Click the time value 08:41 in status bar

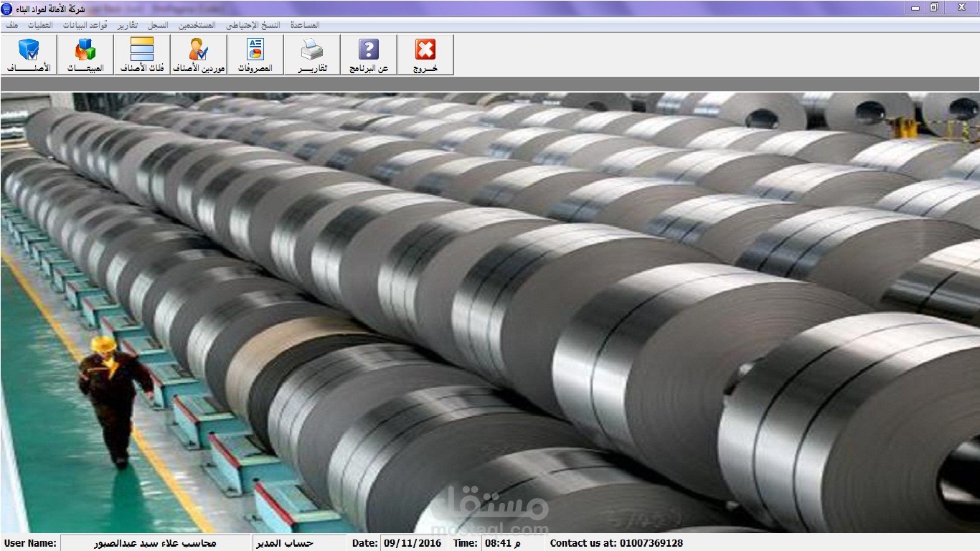[x=503, y=543]
